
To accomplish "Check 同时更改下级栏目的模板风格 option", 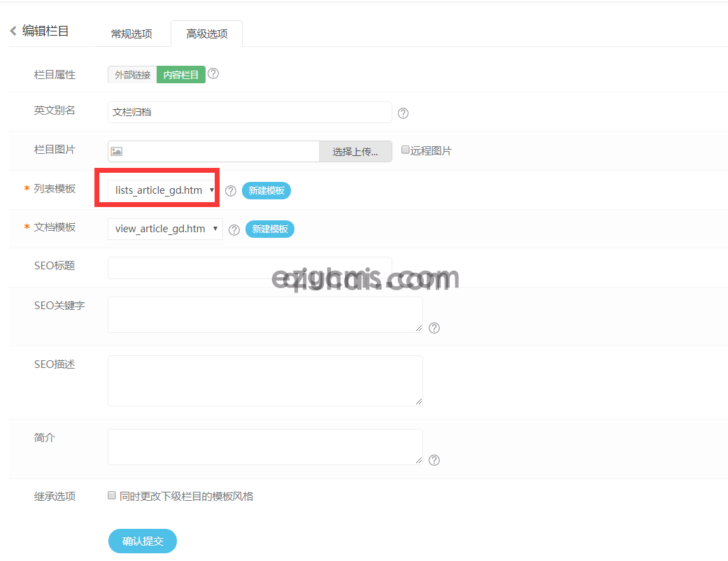I will (x=111, y=495).
